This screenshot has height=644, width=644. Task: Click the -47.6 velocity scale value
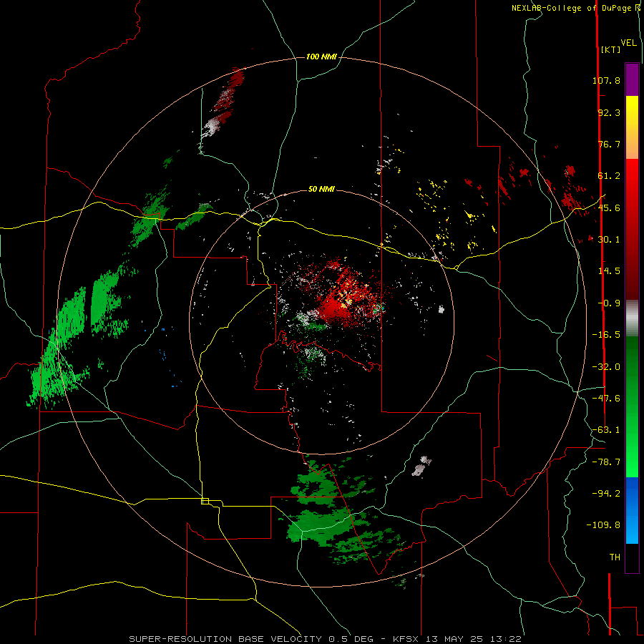[606, 399]
